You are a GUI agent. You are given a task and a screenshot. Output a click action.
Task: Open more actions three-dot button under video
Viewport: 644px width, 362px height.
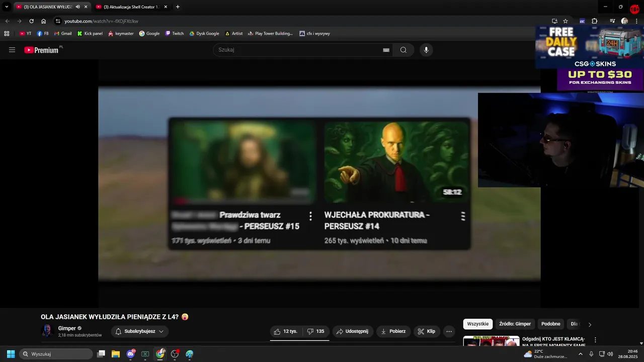(449, 331)
